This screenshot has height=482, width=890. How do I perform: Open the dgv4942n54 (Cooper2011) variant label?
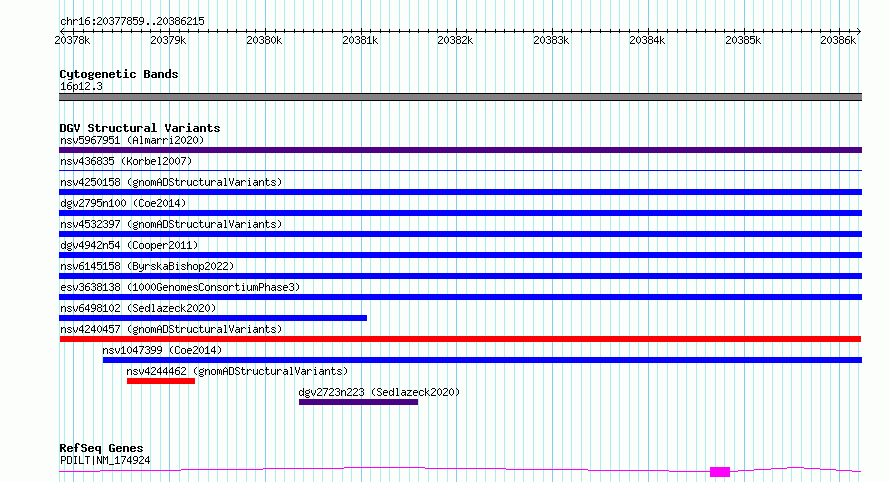129,245
